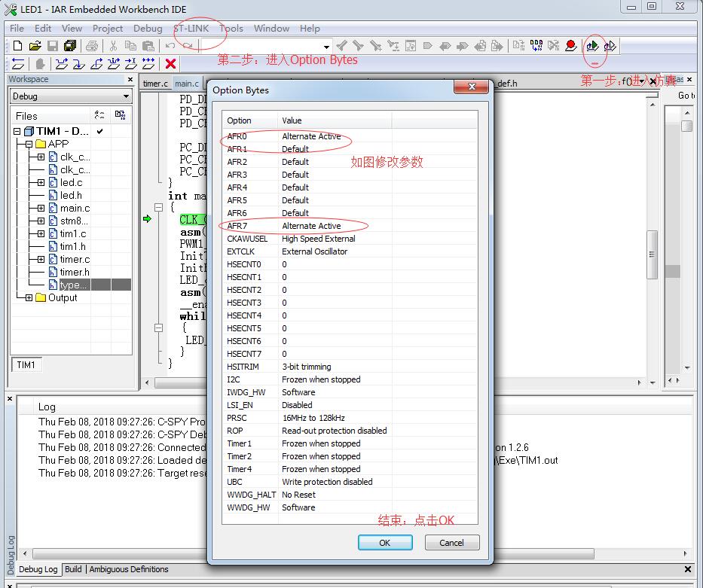This screenshot has height=588, width=703.
Task: Select the AFR7 Alternate Active value cell
Action: point(311,226)
